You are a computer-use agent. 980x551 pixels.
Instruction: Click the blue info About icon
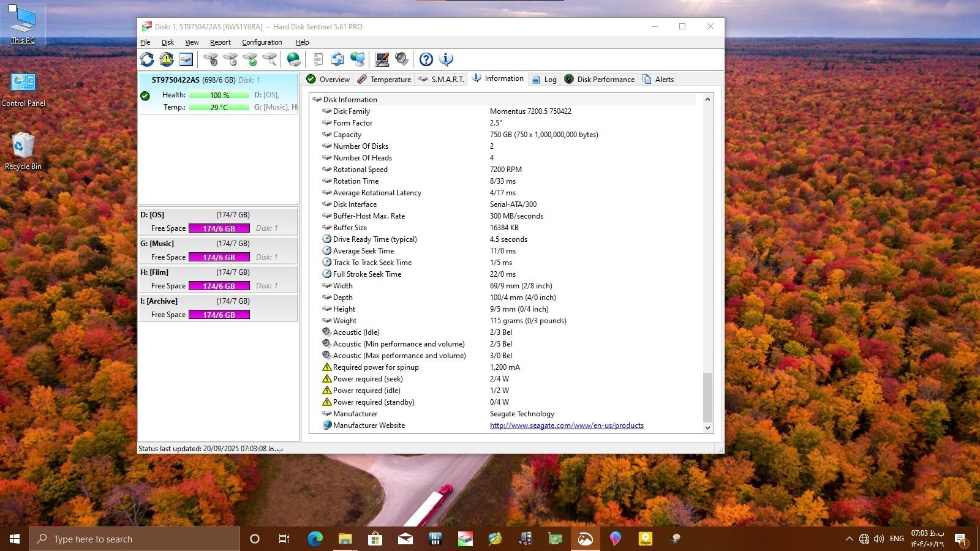tap(446, 59)
